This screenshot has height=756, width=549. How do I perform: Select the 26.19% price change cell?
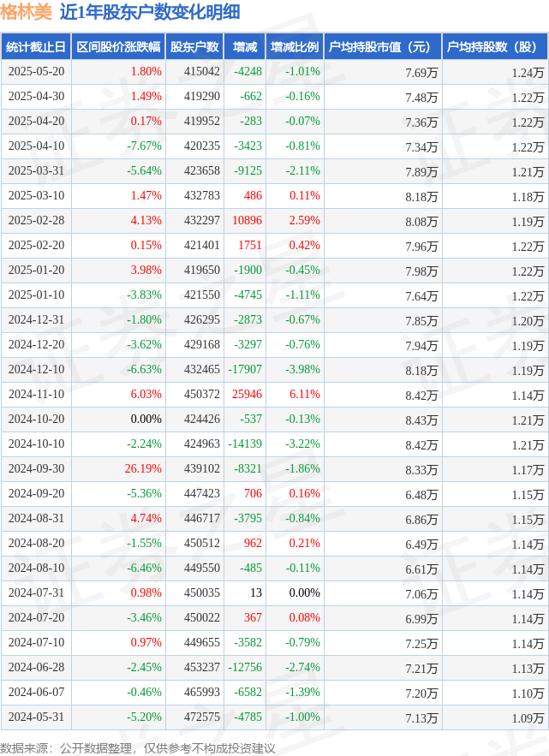point(143,468)
